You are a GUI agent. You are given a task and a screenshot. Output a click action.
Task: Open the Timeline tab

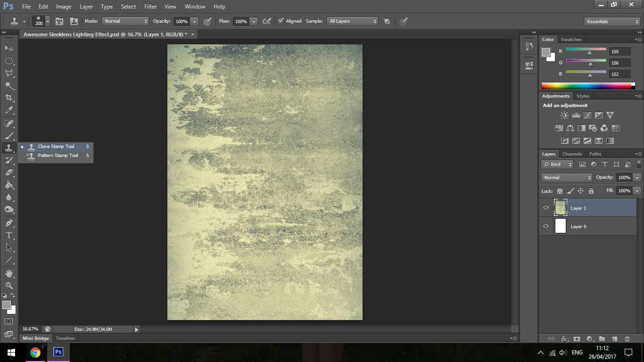[x=65, y=338]
